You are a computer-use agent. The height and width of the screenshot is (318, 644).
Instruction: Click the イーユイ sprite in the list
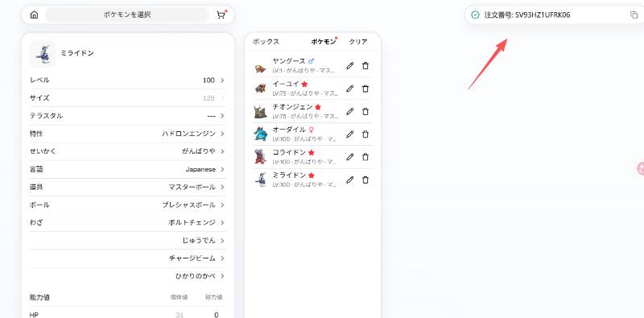tap(260, 89)
